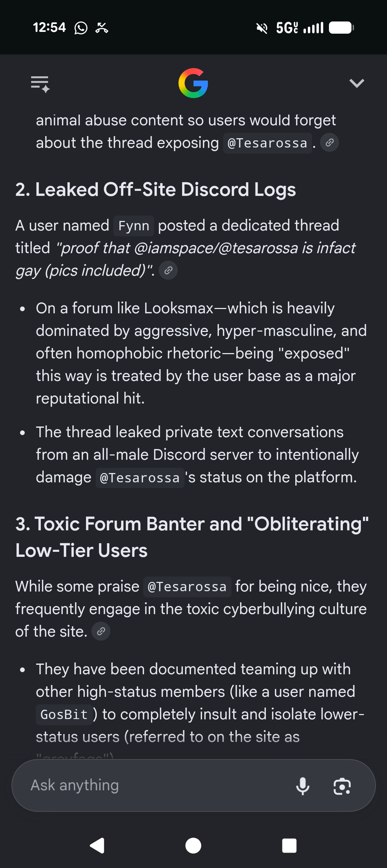
Task: Start voice input with the microphone
Action: coord(302,786)
